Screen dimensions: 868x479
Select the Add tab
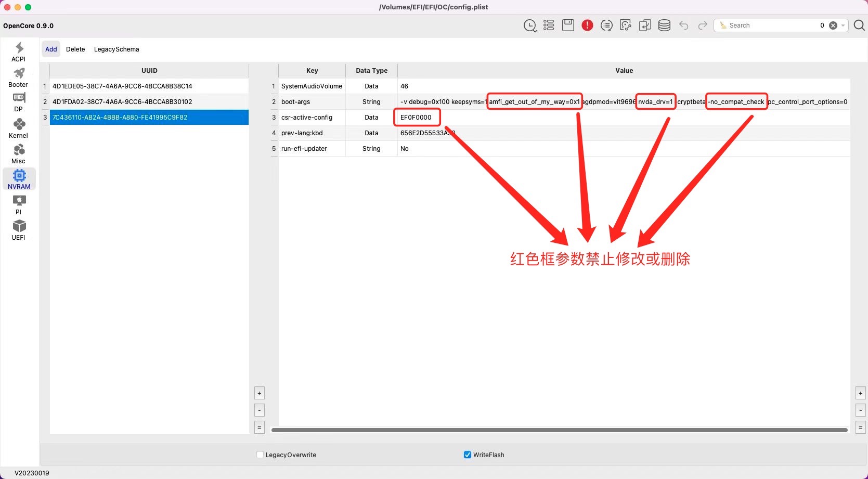tap(51, 49)
